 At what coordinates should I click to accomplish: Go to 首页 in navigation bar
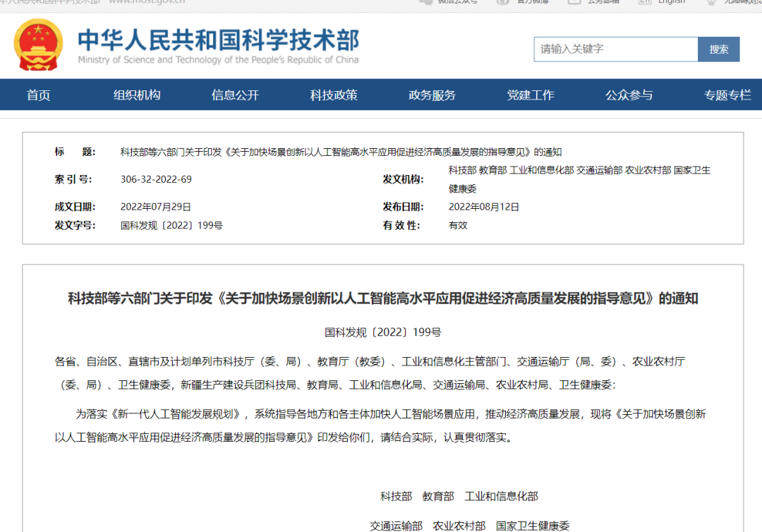[x=38, y=95]
